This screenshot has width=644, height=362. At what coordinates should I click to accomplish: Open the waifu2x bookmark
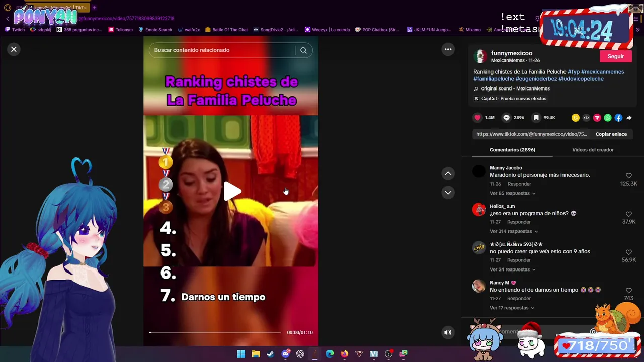tap(189, 30)
